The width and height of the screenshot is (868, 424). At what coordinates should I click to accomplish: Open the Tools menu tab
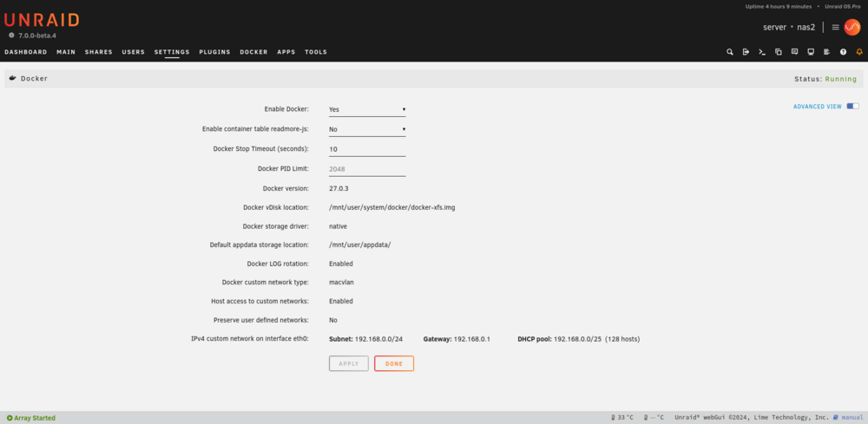(x=316, y=52)
